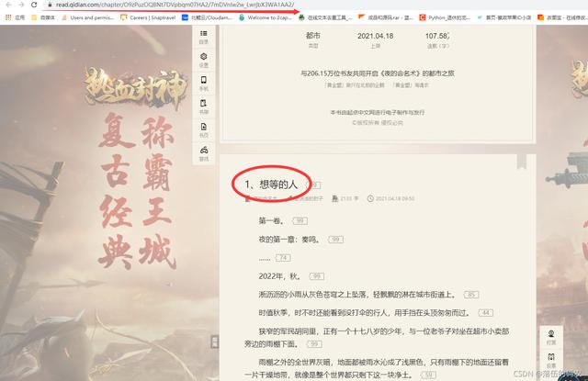Click the paragraph starting 狭窄的军民胡同里
The width and height of the screenshot is (588, 381).
coord(377,338)
